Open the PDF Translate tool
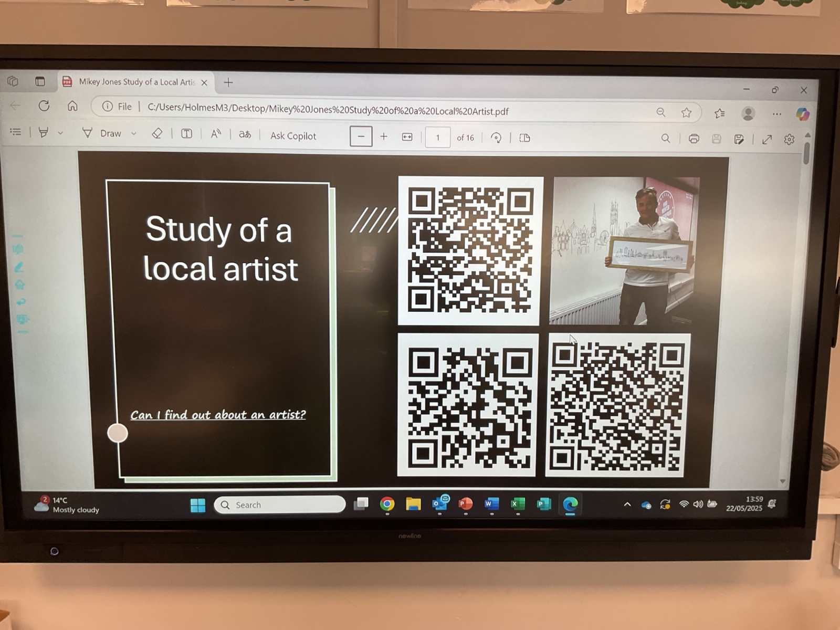This screenshot has height=630, width=840. click(245, 134)
